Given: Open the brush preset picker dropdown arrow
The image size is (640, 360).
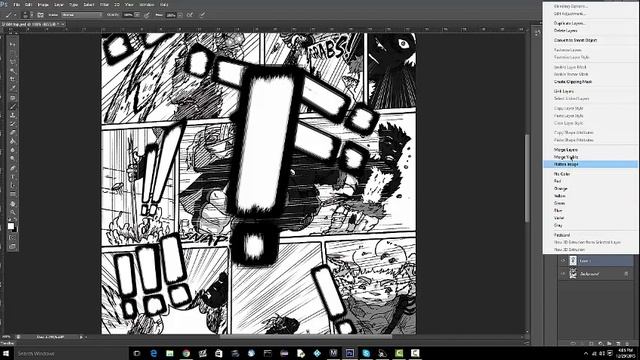Looking at the screenshot, I should pyautogui.click(x=32, y=15).
